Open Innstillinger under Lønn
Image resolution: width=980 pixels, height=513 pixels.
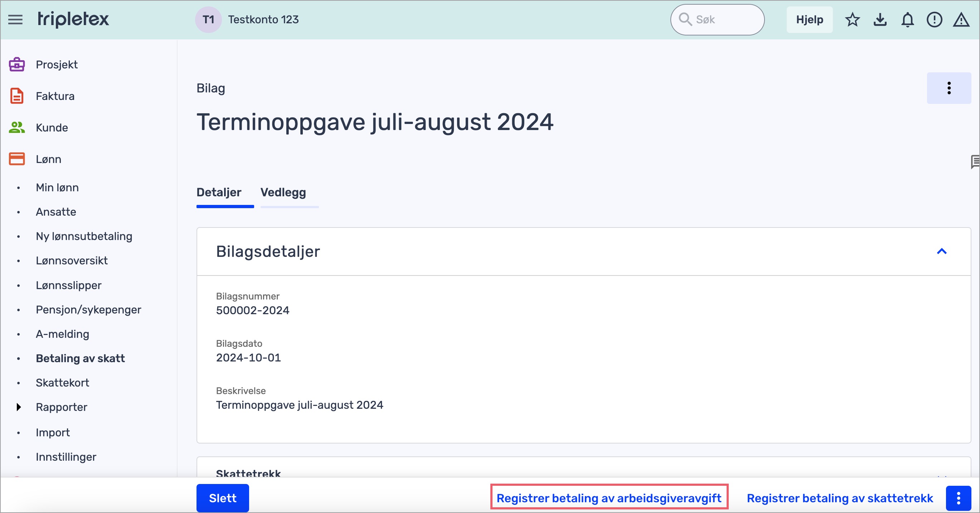point(66,457)
